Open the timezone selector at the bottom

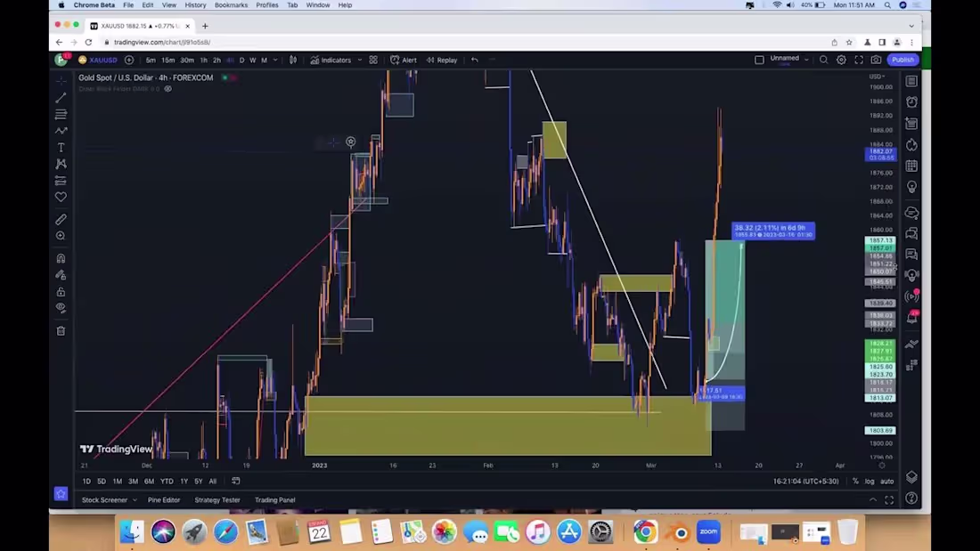pos(806,481)
